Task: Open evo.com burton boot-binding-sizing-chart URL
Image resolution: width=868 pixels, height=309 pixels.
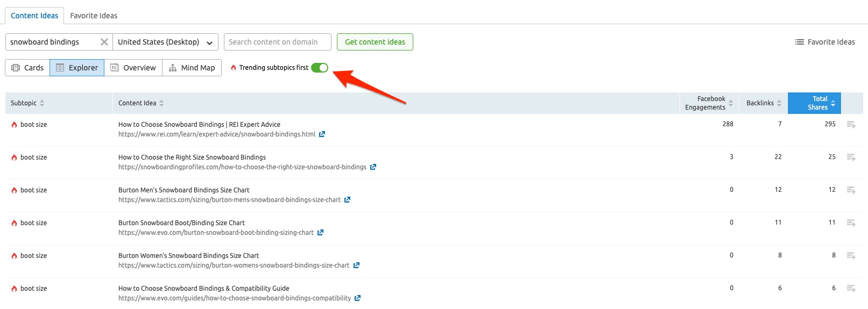Action: click(216, 233)
